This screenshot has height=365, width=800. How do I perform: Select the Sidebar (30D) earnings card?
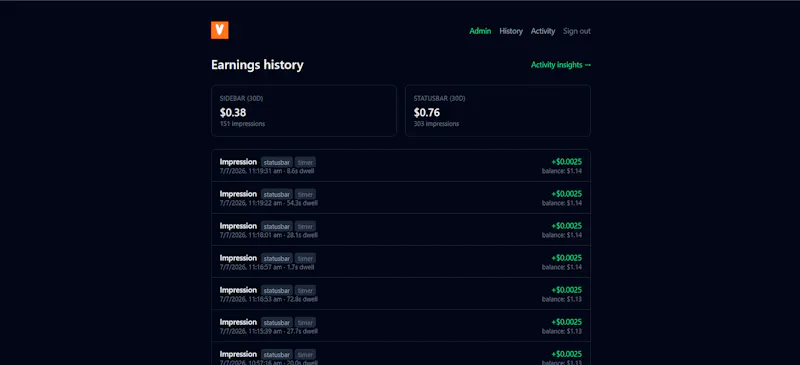pos(304,111)
